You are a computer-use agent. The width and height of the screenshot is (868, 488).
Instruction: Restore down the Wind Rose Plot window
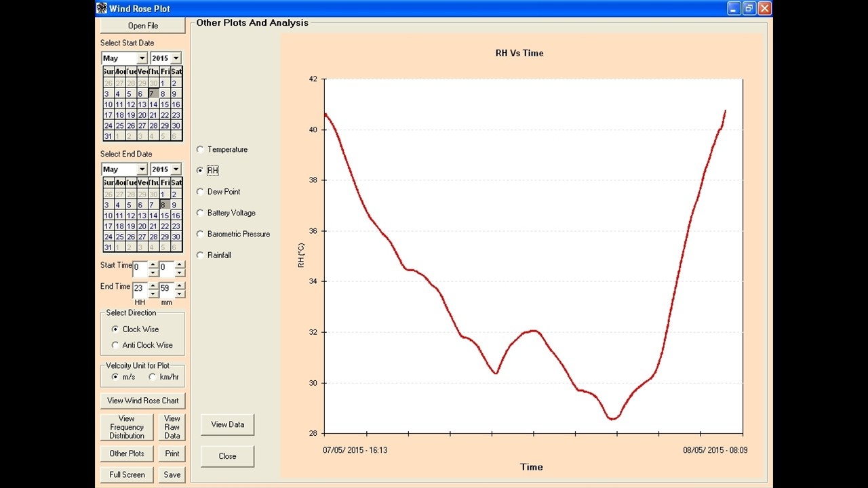click(749, 8)
